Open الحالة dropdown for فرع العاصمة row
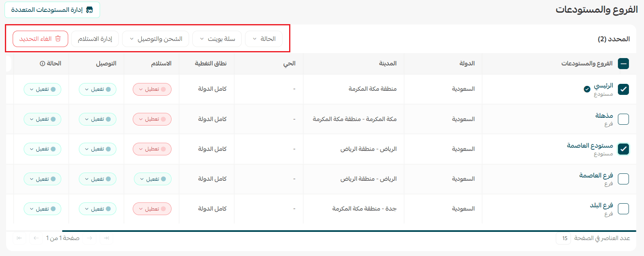Screen dimensions: 644x256 click(42, 179)
